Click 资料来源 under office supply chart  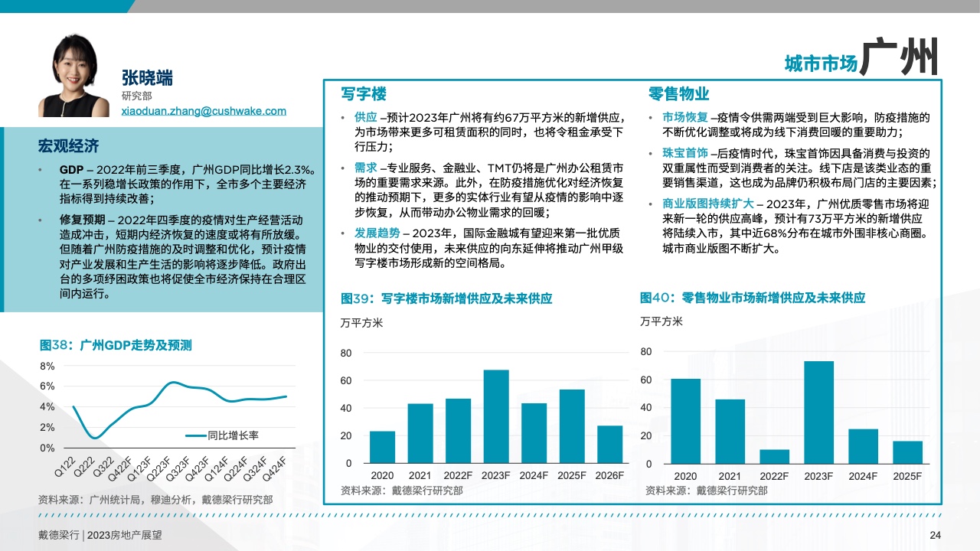point(401,491)
